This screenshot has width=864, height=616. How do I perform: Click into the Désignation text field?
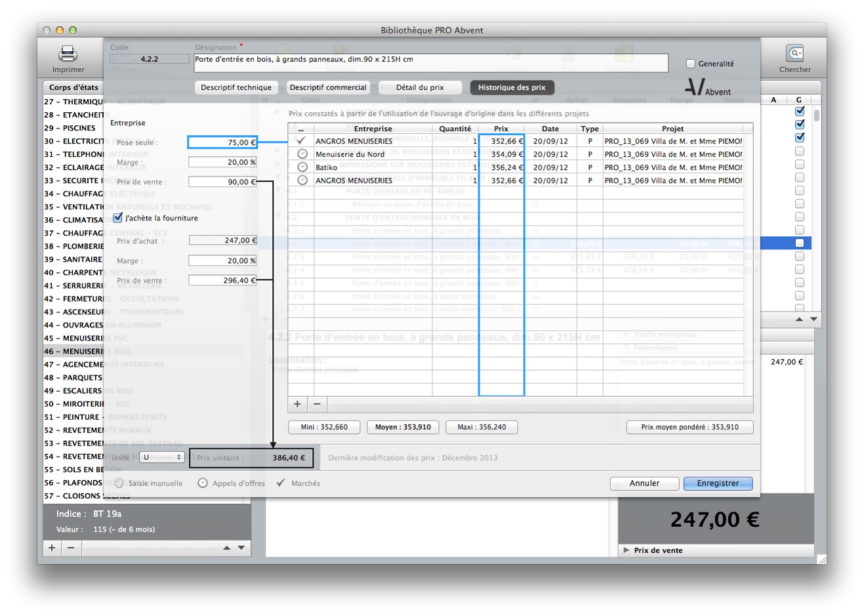431,62
